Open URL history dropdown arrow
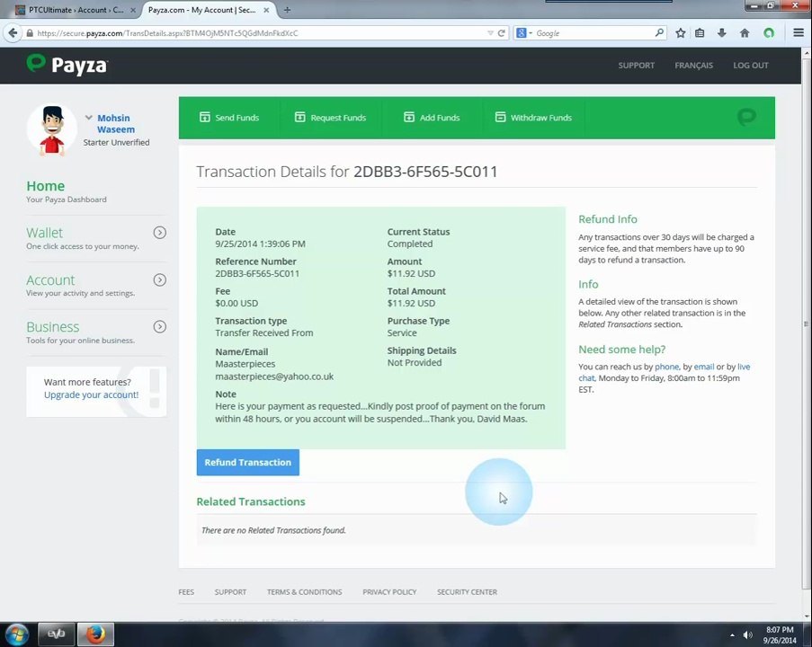Screen dimensions: 812x647 point(490,33)
